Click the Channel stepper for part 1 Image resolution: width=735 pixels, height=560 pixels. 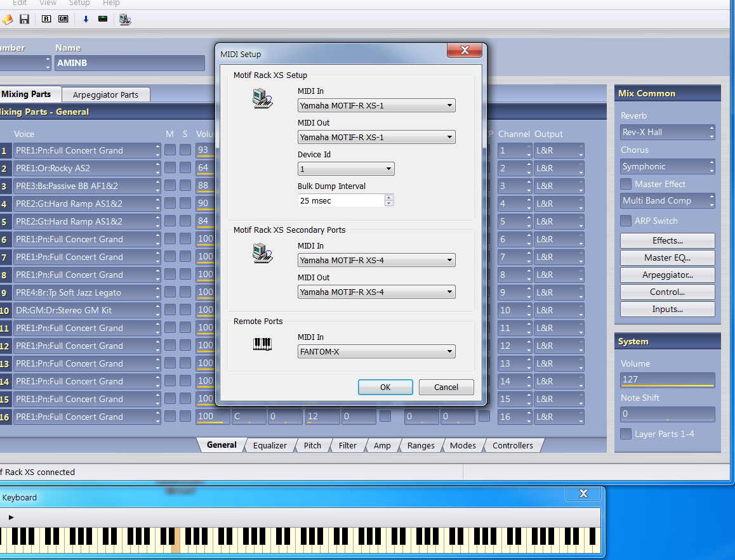point(529,150)
